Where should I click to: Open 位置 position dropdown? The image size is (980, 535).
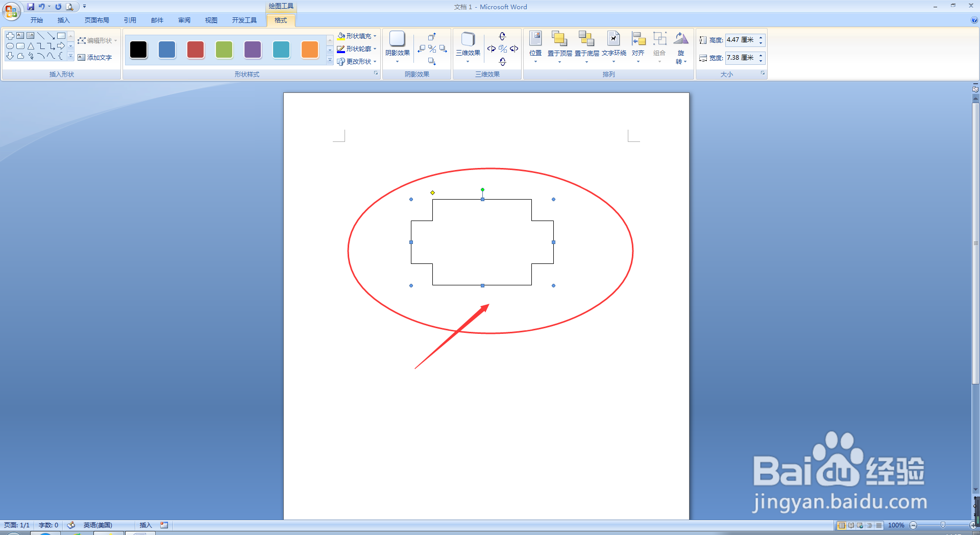tap(535, 47)
